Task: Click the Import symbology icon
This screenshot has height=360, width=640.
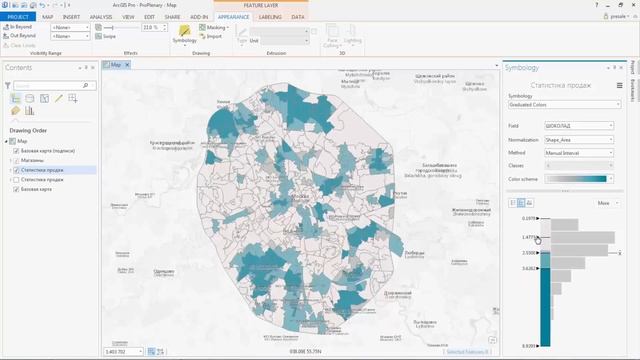Action: click(x=202, y=36)
